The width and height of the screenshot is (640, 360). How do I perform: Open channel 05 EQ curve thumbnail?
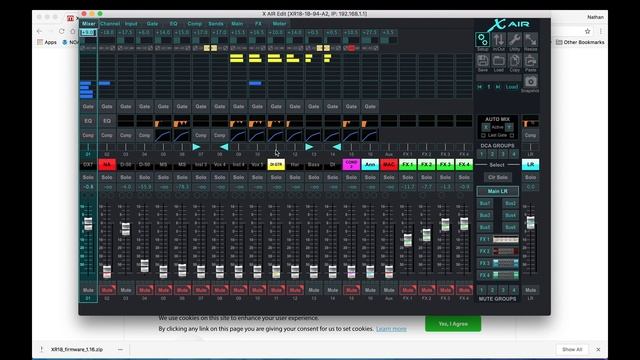pos(163,121)
